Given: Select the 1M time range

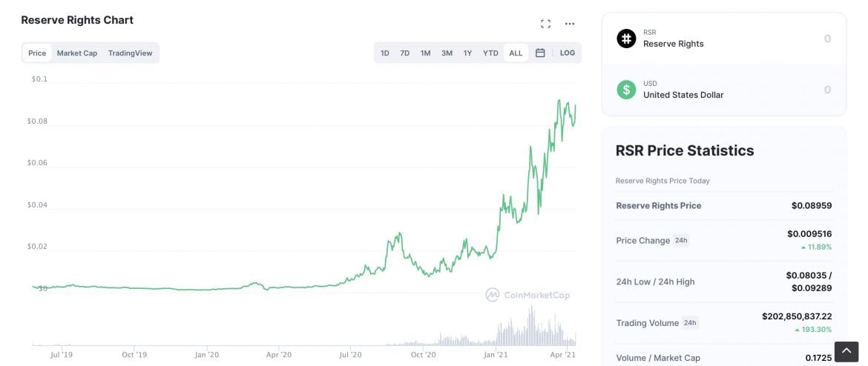Looking at the screenshot, I should 426,53.
